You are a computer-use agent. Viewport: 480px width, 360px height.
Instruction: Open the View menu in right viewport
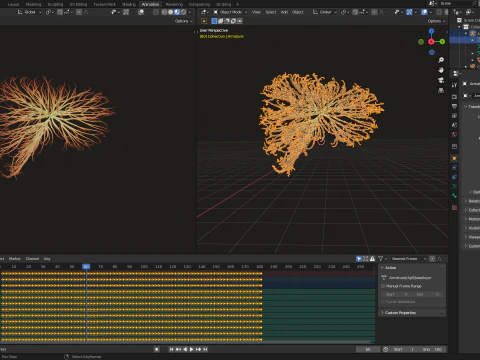click(256, 12)
